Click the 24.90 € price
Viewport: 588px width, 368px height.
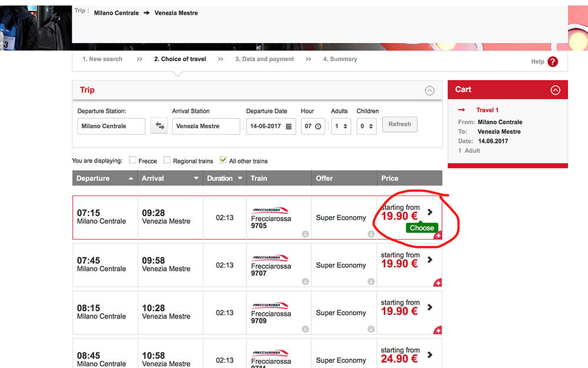pos(399,359)
